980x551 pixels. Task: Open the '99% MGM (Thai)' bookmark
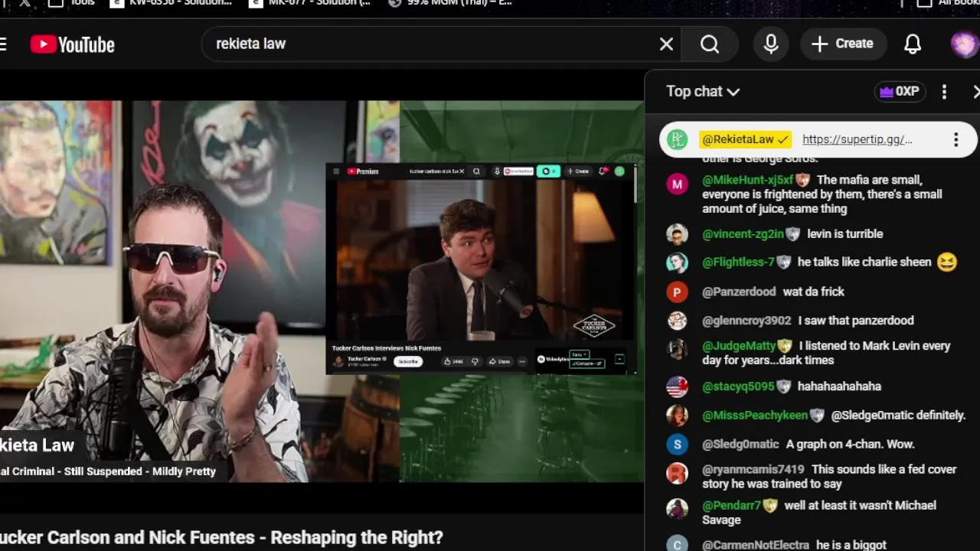pyautogui.click(x=449, y=3)
